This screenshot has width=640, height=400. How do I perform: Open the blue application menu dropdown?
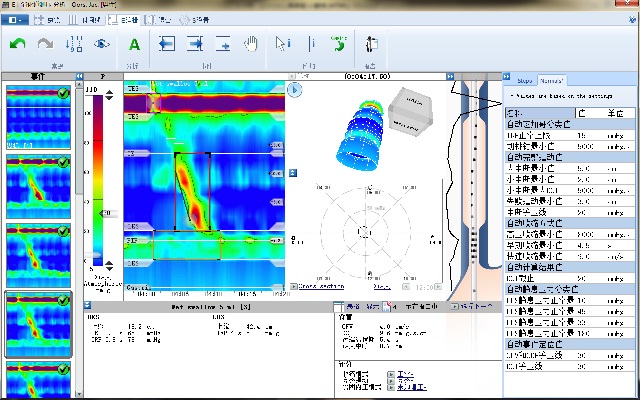pos(14,19)
